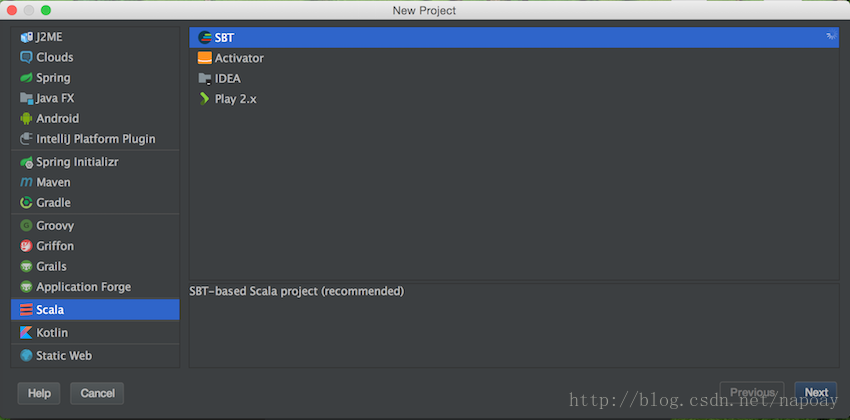Screen dimensions: 850x420
Task: Open the Help button
Action: click(39, 393)
